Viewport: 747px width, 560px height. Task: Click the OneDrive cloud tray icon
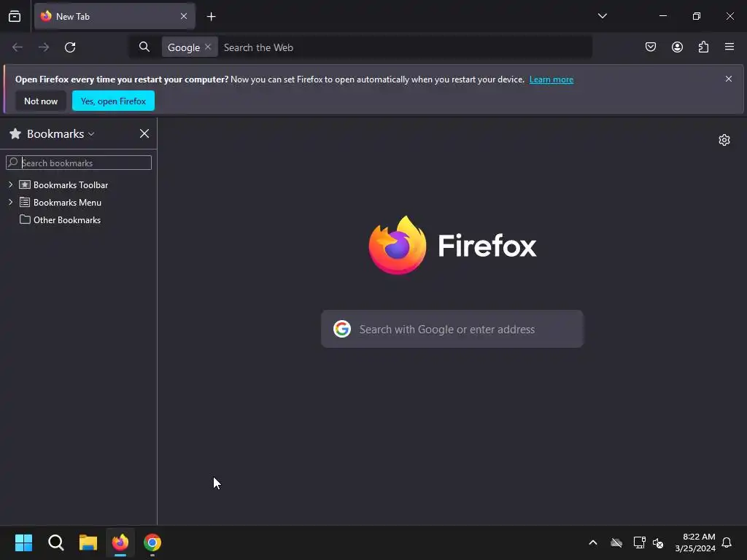(616, 542)
